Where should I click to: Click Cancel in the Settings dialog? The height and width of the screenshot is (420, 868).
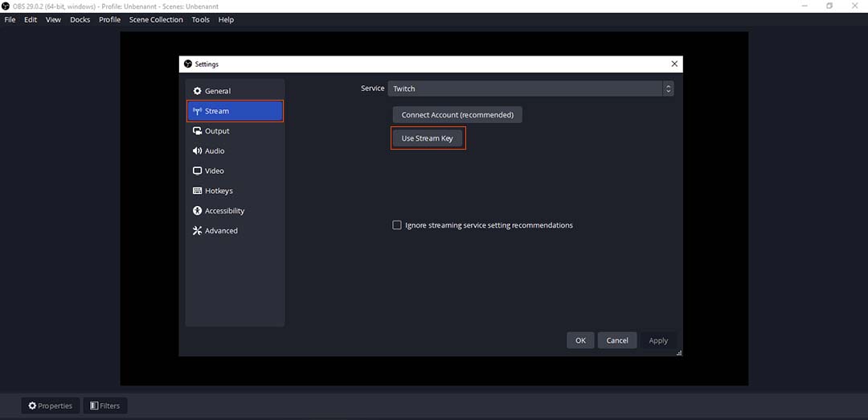[x=616, y=340]
